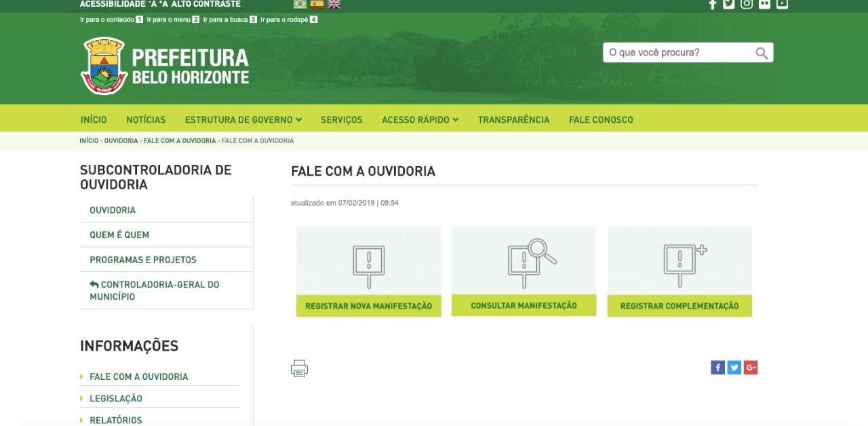868x426 pixels.
Task: Switch language with the Brazil flag
Action: coord(300,4)
